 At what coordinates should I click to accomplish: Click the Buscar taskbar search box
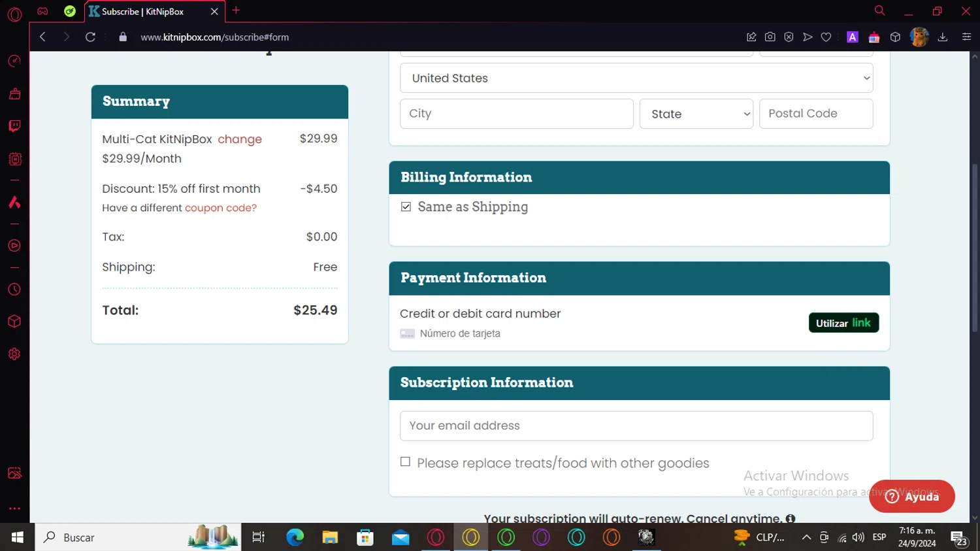click(x=138, y=537)
